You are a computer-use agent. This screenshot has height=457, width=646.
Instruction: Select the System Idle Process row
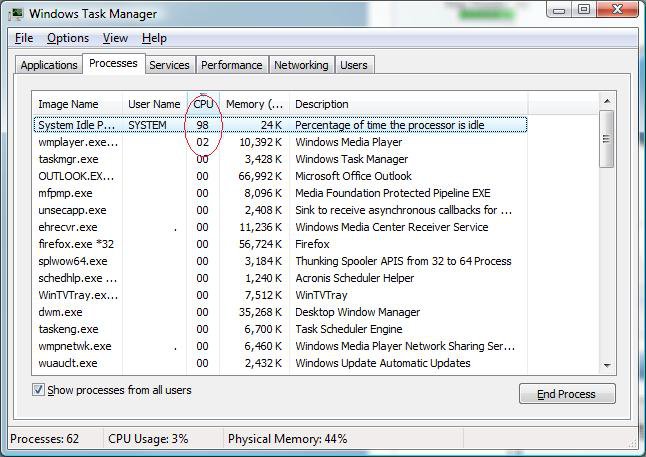point(280,125)
